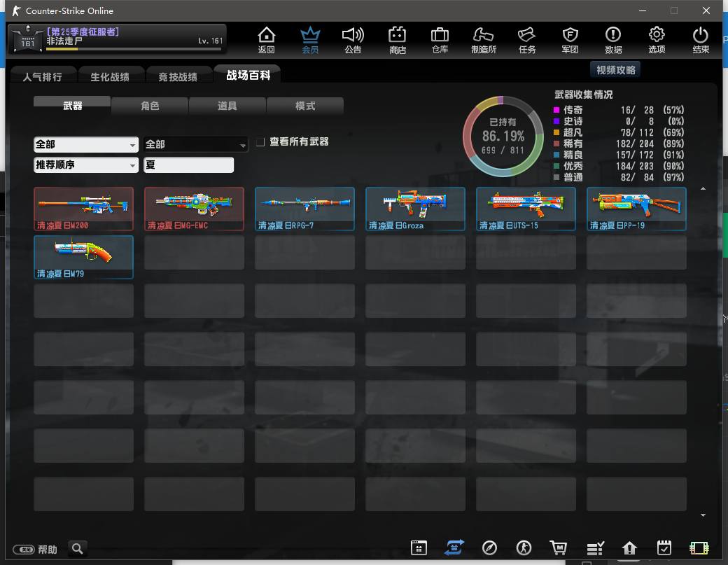Click the scroll up arrow of weapon list
The height and width of the screenshot is (565, 728).
click(x=703, y=188)
